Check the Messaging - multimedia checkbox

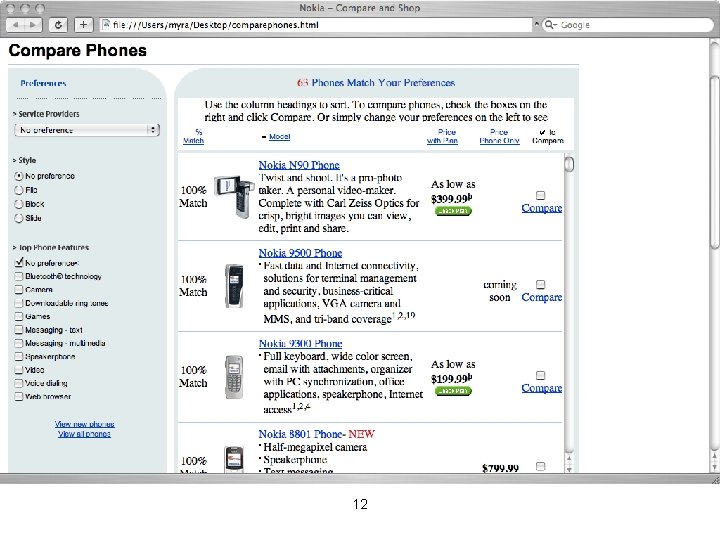[x=19, y=343]
